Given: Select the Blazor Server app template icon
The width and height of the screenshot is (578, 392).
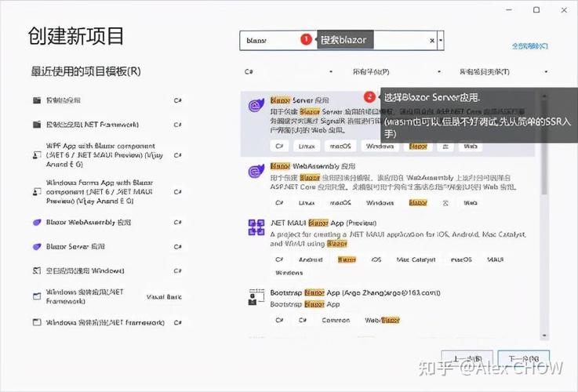Looking at the screenshot, I should tap(256, 105).
